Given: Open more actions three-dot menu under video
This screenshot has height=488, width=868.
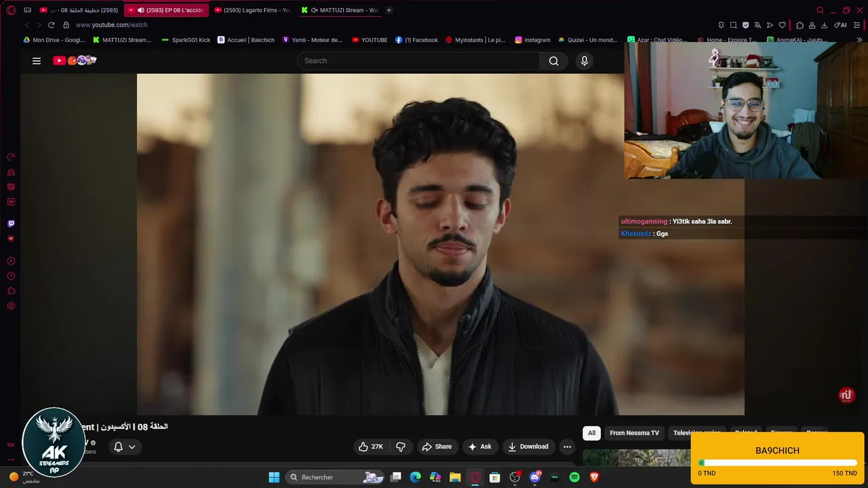Looking at the screenshot, I should point(567,447).
